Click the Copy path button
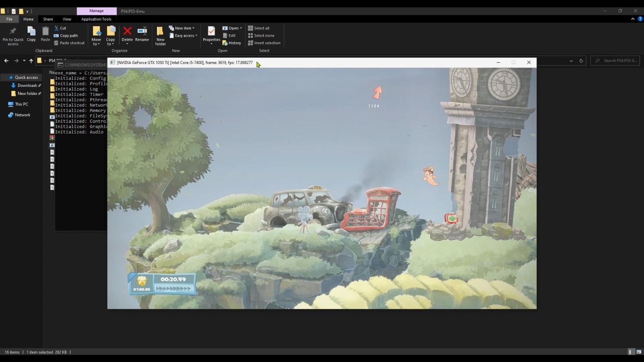Screen dimensions: 644x362 tap(66, 36)
